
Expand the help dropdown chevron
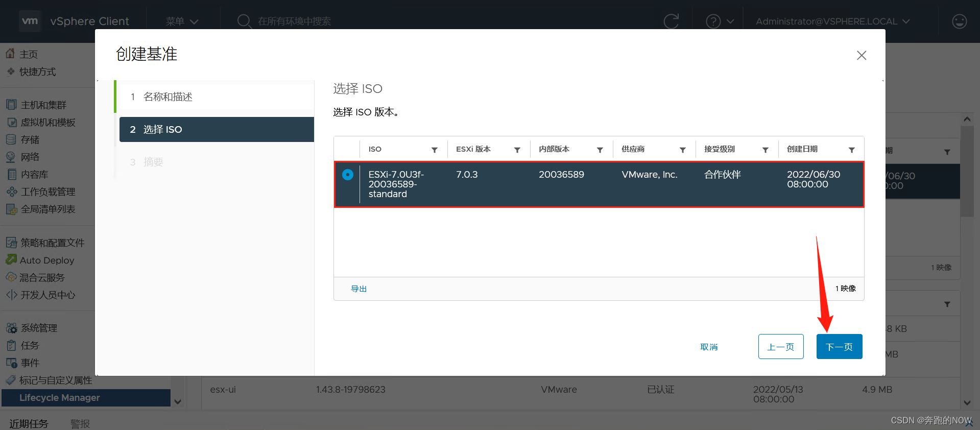pyautogui.click(x=730, y=21)
